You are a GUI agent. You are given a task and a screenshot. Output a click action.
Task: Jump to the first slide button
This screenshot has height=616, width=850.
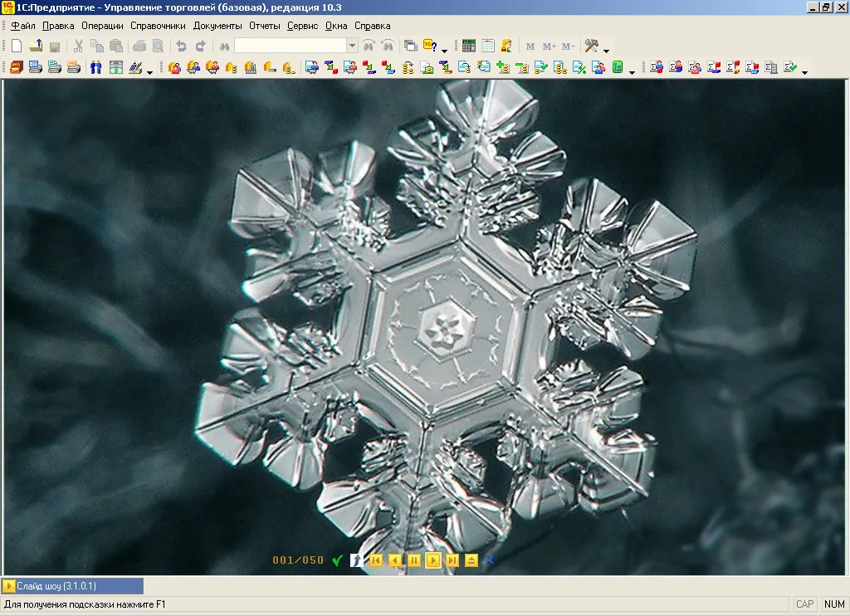point(376,560)
